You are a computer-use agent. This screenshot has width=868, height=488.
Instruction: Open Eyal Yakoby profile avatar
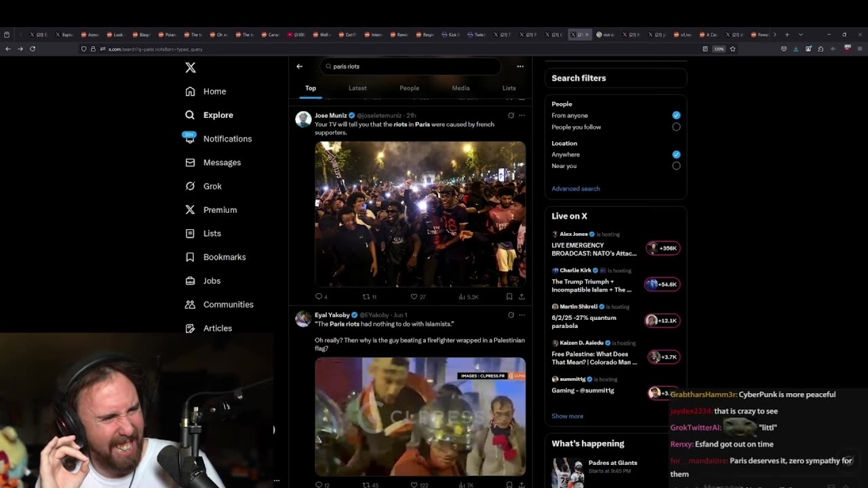pyautogui.click(x=303, y=319)
